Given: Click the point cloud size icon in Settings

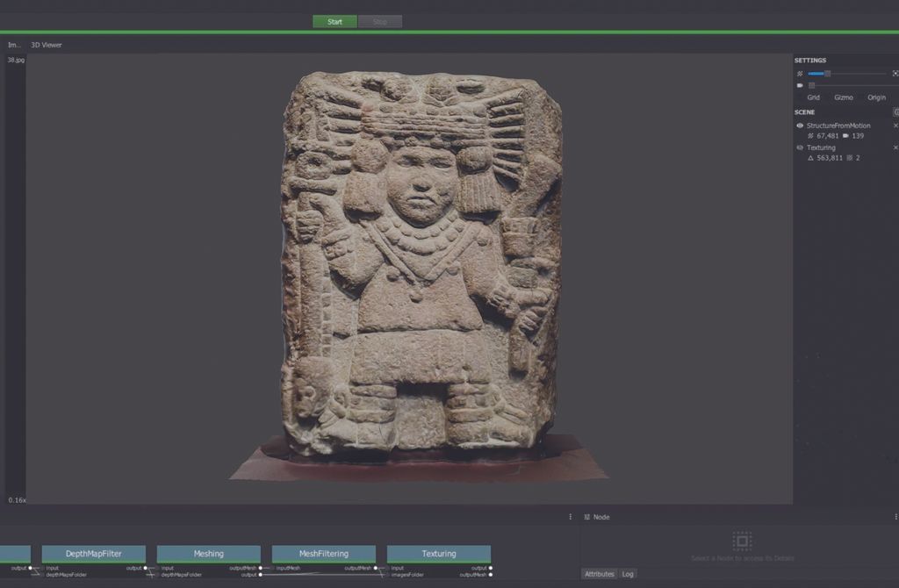Looking at the screenshot, I should pyautogui.click(x=801, y=73).
